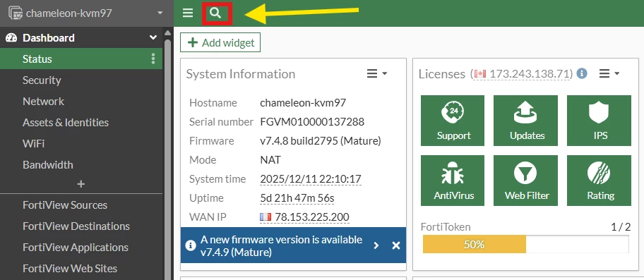Click the sidebar scroll up arrow
644x280 pixels.
[167, 33]
